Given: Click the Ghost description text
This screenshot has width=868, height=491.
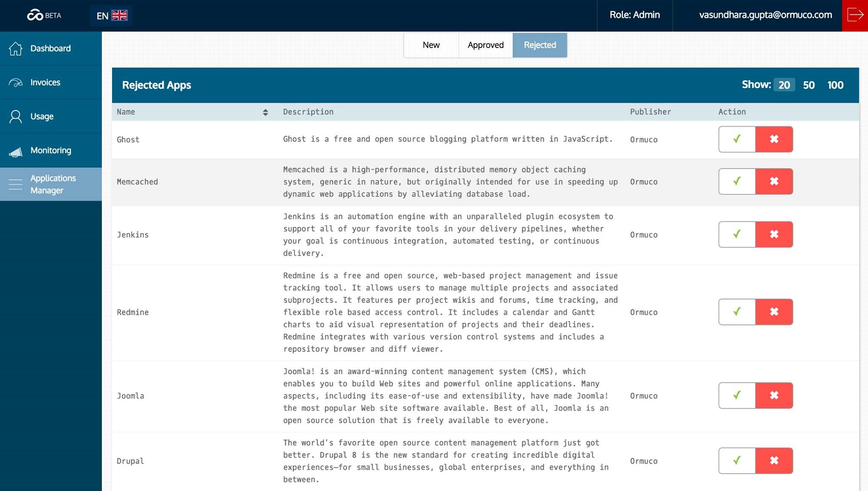Looking at the screenshot, I should coord(448,139).
